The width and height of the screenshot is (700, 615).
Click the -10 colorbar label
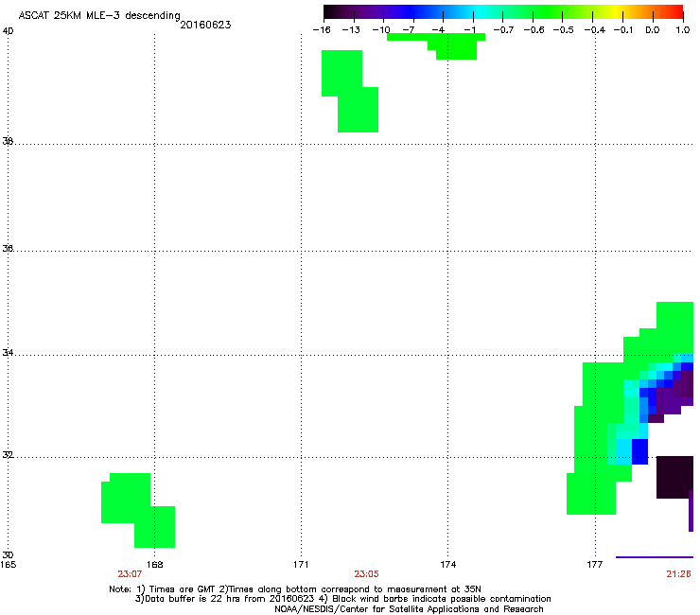click(x=381, y=30)
